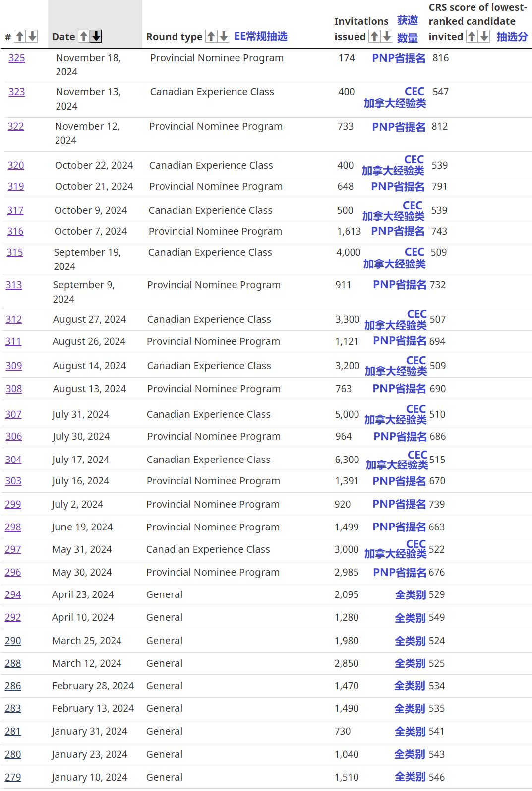Screen dimensions: 532x791
Task: Sort CRS score column descending
Action: 484,36
